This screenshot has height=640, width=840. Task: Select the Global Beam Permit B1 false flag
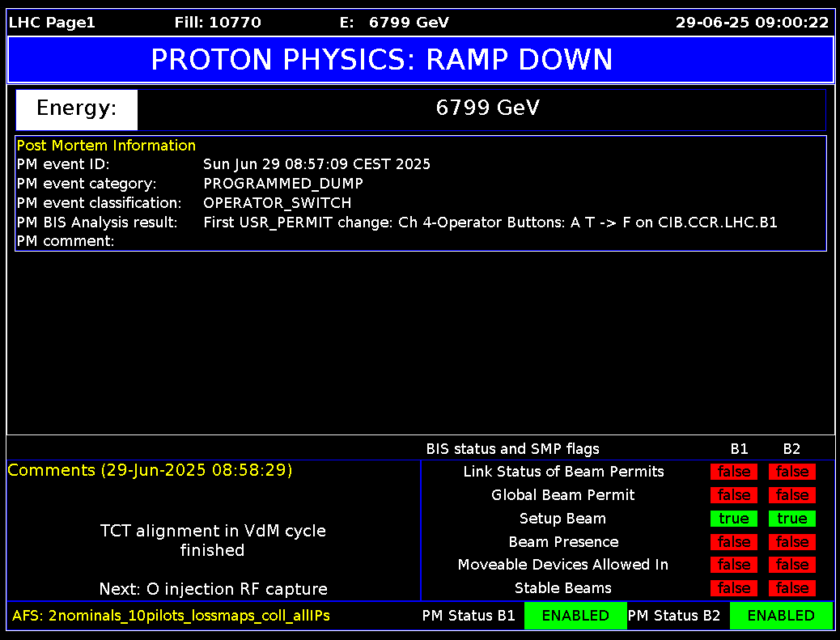[734, 495]
